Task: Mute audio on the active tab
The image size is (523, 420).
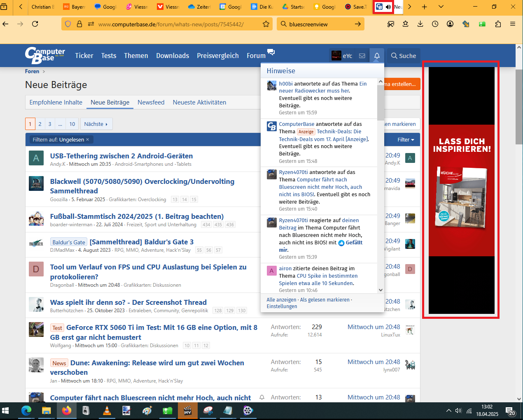Action: [x=388, y=7]
